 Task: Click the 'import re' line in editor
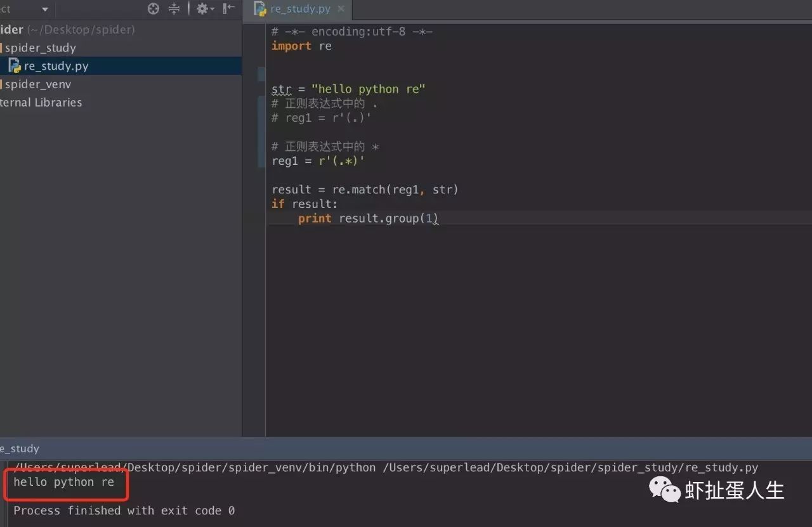(x=301, y=46)
